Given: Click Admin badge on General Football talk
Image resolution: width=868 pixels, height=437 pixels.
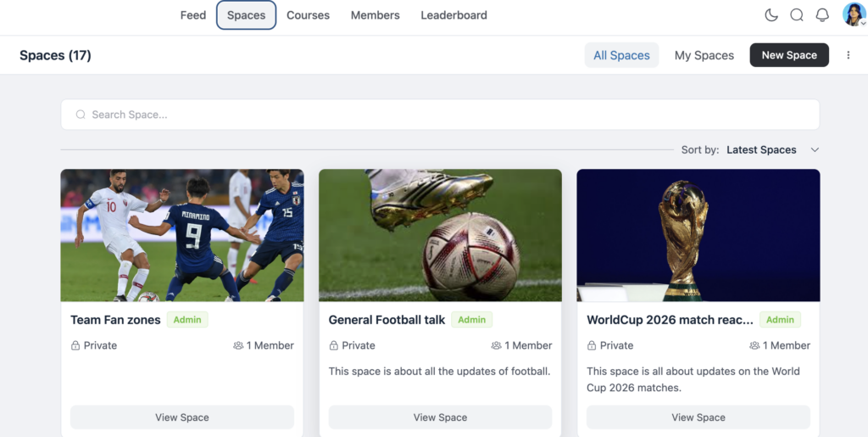Looking at the screenshot, I should coord(471,320).
